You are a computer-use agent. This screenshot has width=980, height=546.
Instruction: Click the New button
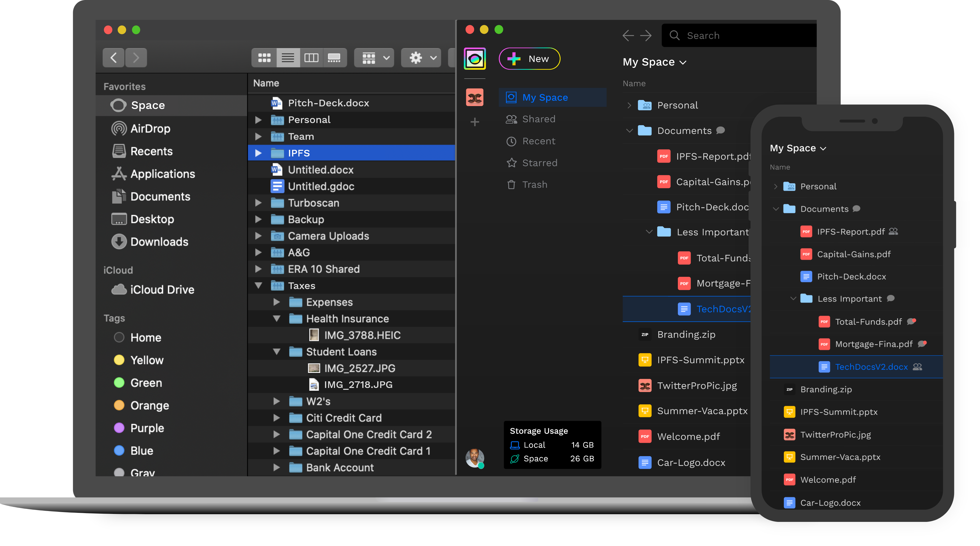(x=529, y=59)
